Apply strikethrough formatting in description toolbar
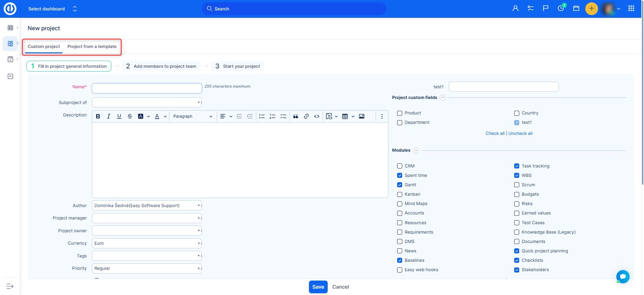The width and height of the screenshot is (644, 295). click(x=130, y=116)
